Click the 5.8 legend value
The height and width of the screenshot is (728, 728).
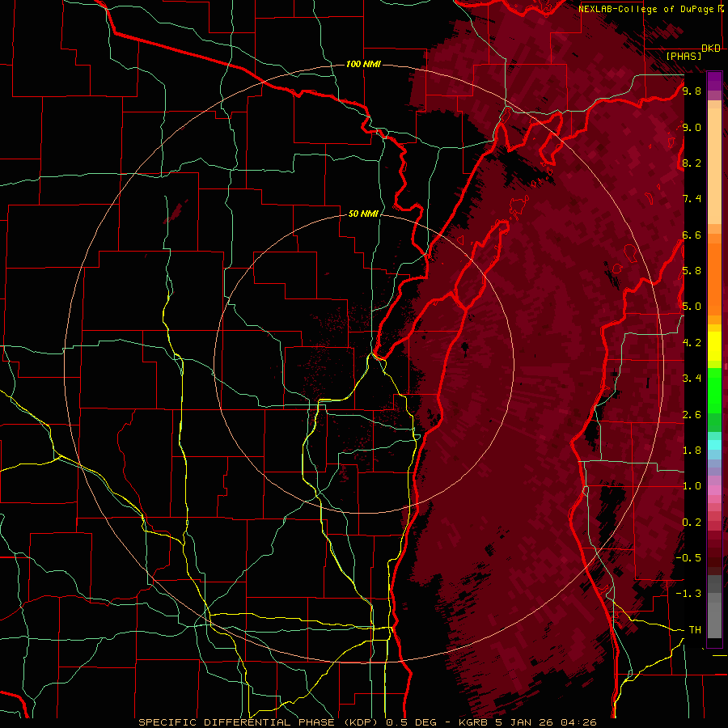click(x=692, y=271)
